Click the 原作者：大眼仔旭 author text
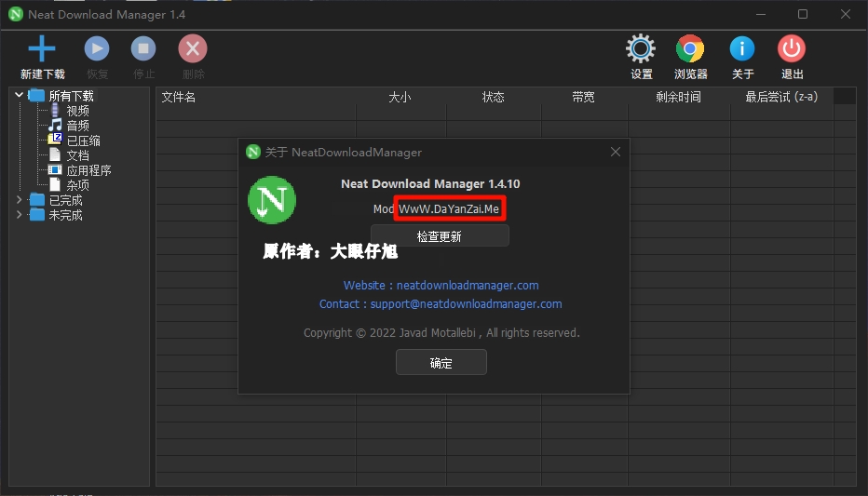868x496 pixels. point(330,251)
